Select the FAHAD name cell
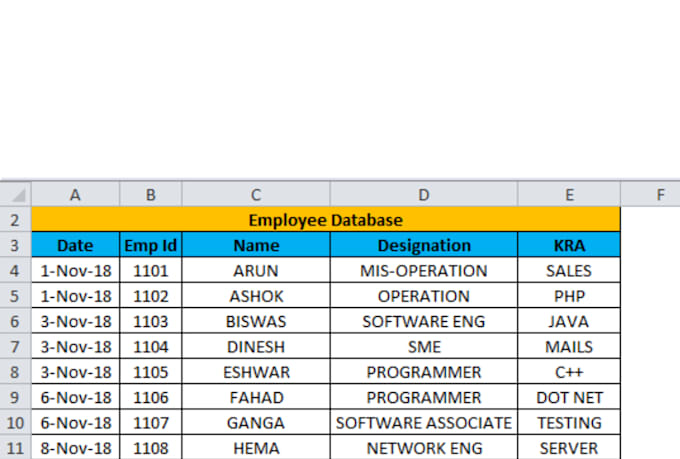Screen dimensions: 680x459 coord(256,397)
